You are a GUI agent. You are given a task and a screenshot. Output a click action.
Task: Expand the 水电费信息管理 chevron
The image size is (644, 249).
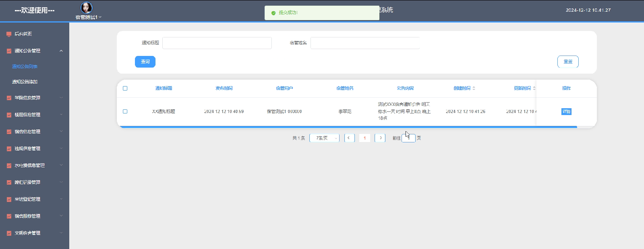61,165
